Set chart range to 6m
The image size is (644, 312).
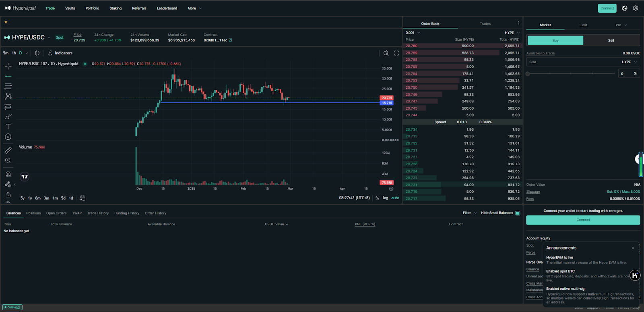point(38,198)
